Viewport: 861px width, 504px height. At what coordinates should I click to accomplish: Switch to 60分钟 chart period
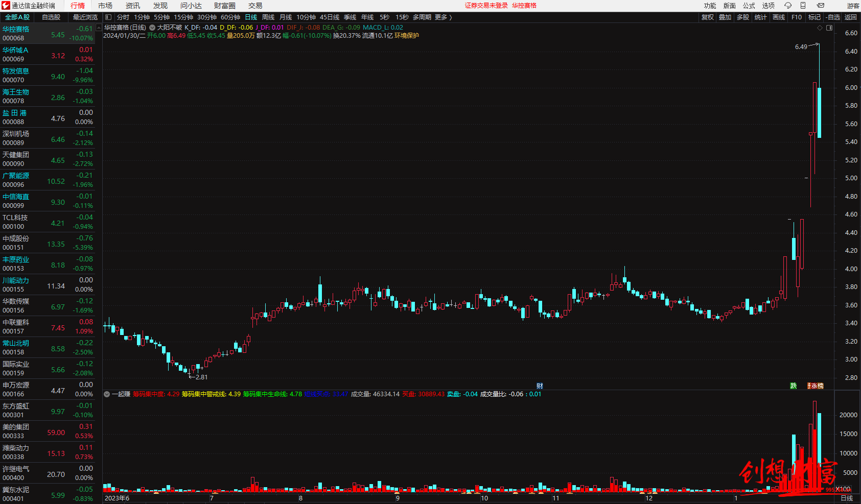(x=230, y=17)
